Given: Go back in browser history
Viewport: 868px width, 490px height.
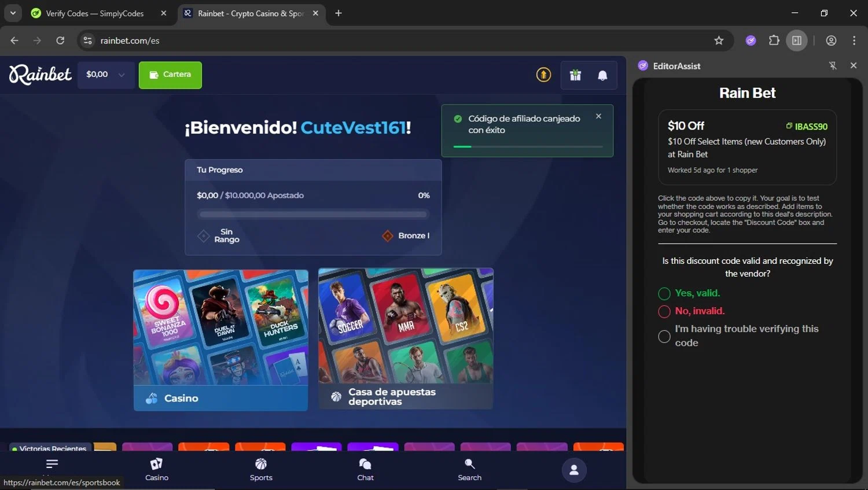Looking at the screenshot, I should coord(14,40).
